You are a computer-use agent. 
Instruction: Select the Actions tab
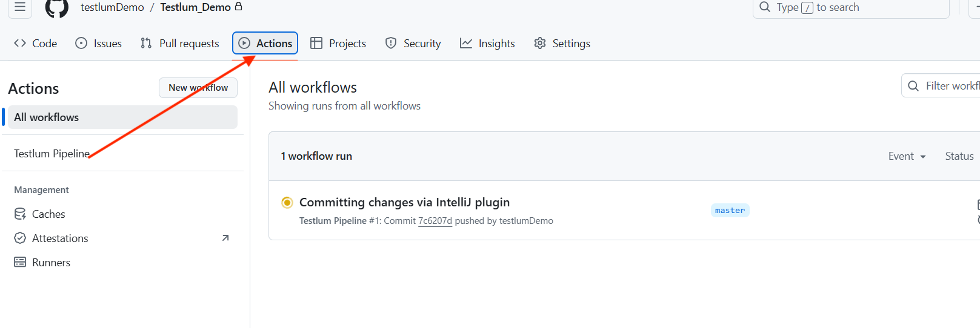tap(265, 43)
